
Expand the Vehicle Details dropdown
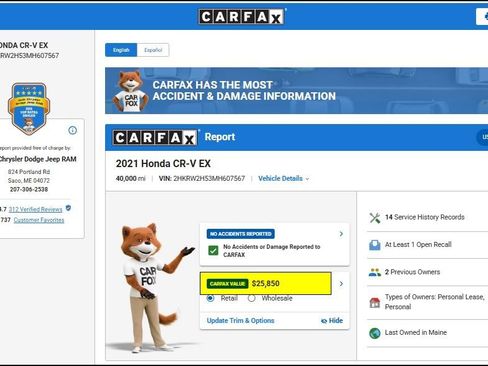pyautogui.click(x=283, y=178)
